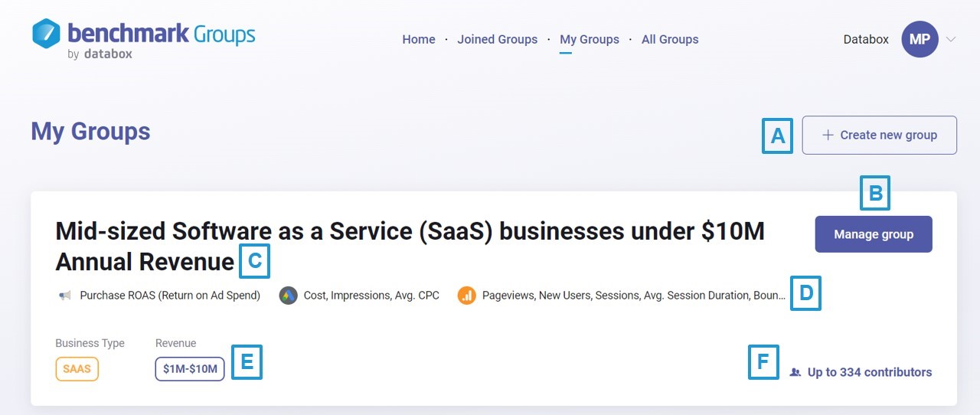This screenshot has height=415, width=980.
Task: Click the plus icon in Create new group
Action: click(x=827, y=136)
